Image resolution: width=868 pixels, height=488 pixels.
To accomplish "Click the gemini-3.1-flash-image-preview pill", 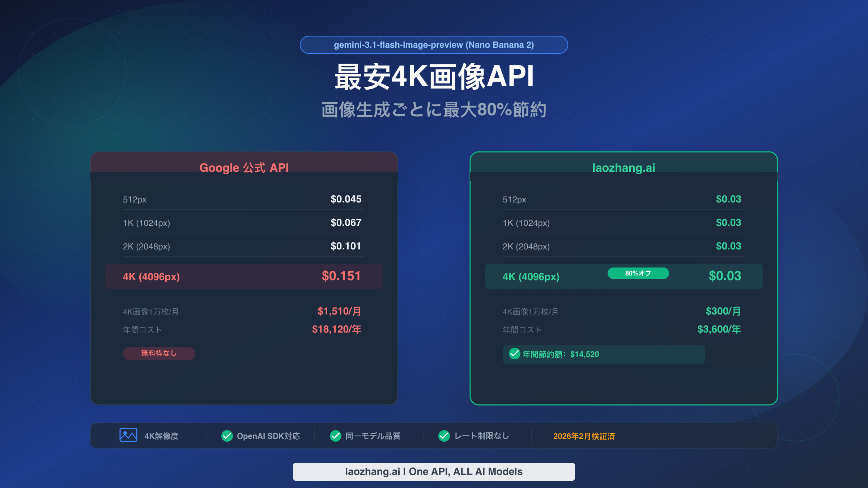I will [434, 45].
